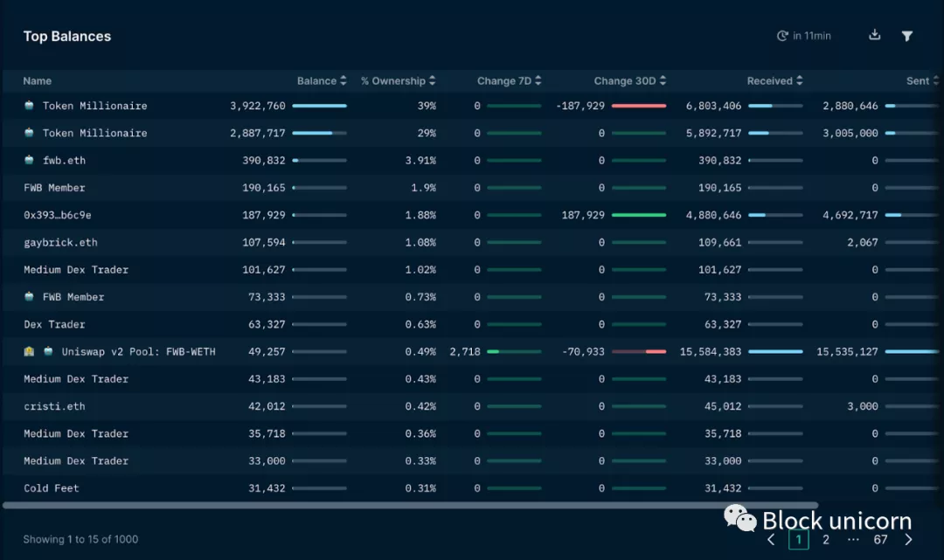Viewport: 944px width, 560px height.
Task: Click the Name column header
Action: pyautogui.click(x=38, y=80)
